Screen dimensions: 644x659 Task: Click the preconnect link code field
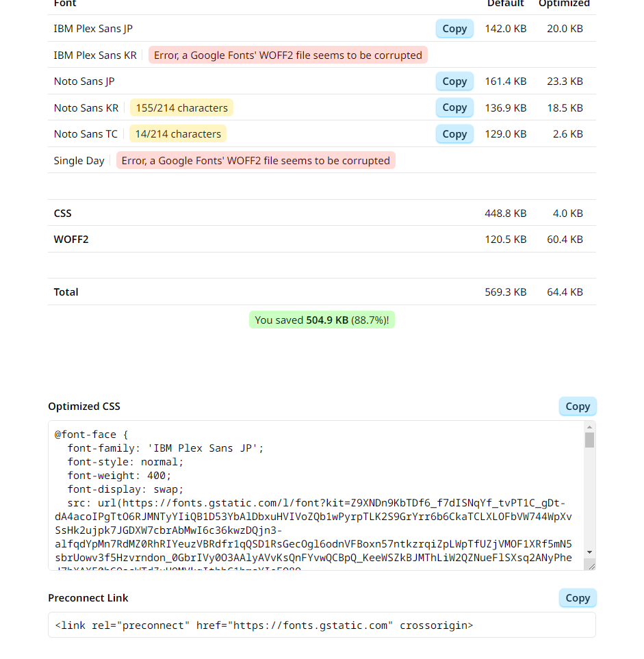pyautogui.click(x=322, y=625)
